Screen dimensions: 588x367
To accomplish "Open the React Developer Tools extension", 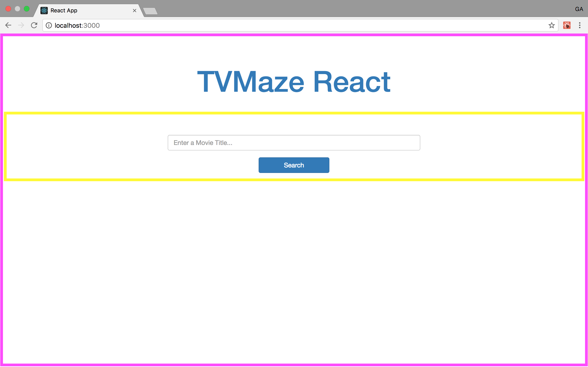I will 567,25.
